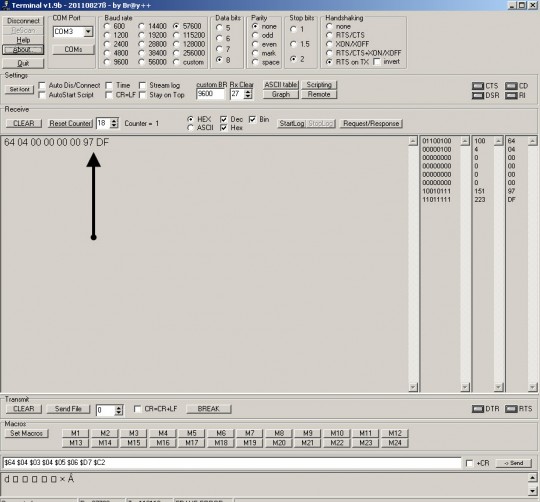This screenshot has width=540, height=502.
Task: Toggle the DTR indicator light
Action: 478,409
